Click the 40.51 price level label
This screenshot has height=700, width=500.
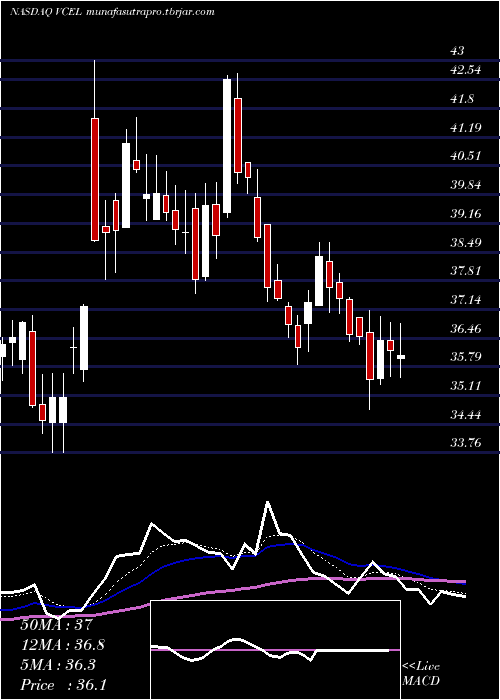466,156
